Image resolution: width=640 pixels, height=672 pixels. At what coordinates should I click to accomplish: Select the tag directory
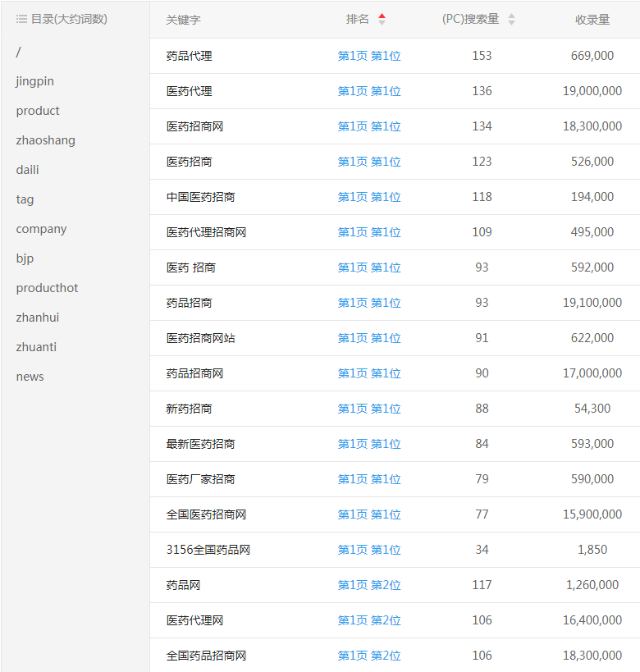click(x=25, y=199)
